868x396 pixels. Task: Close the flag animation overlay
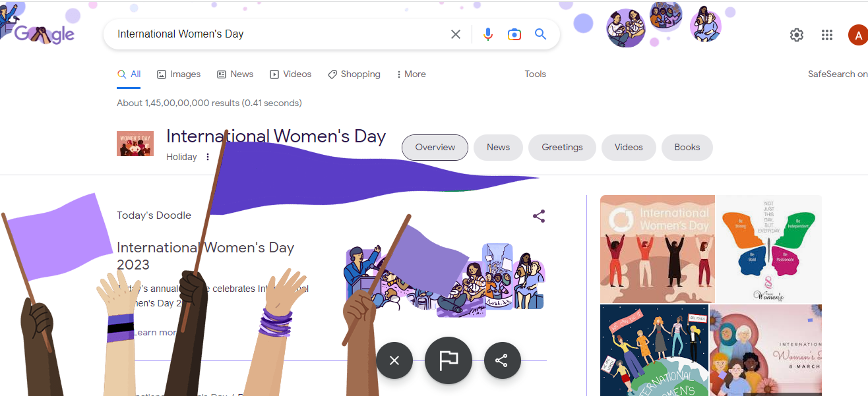point(394,360)
